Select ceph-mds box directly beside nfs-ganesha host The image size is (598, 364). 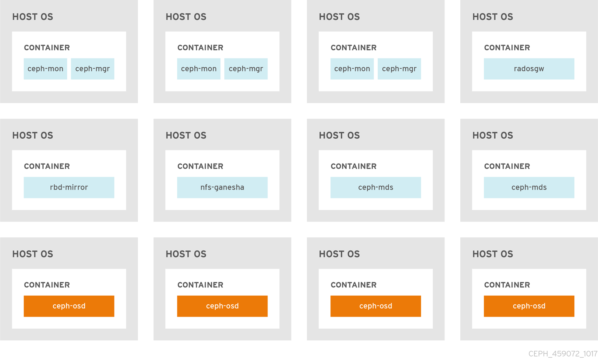(376, 188)
